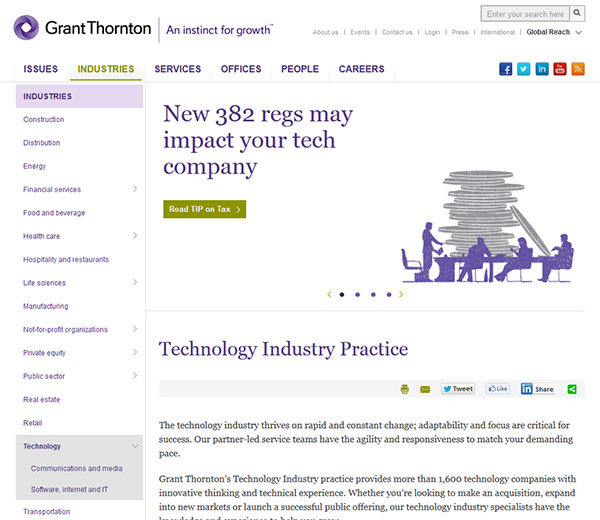Click the search magnifier button
Screen dimensions: 600x520
click(x=578, y=14)
